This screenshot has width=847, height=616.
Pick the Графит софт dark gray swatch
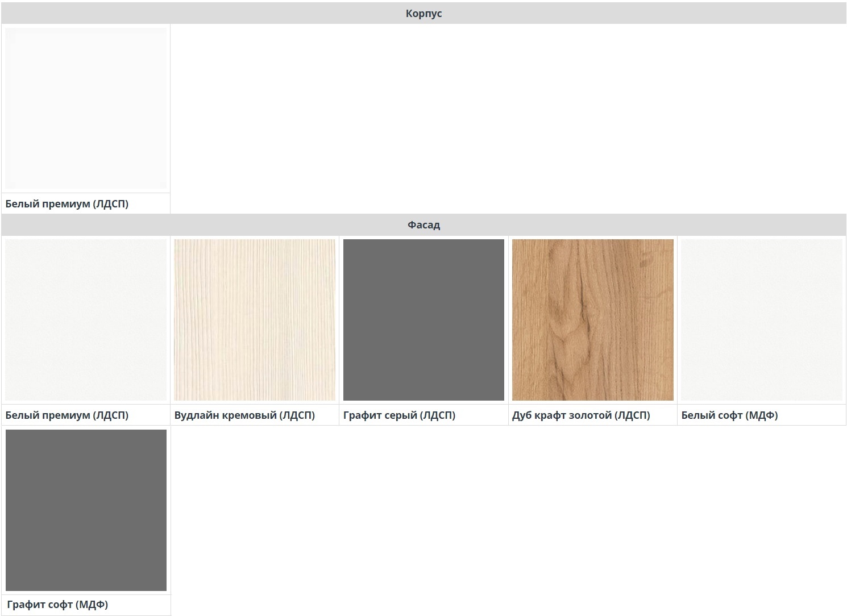[86, 510]
